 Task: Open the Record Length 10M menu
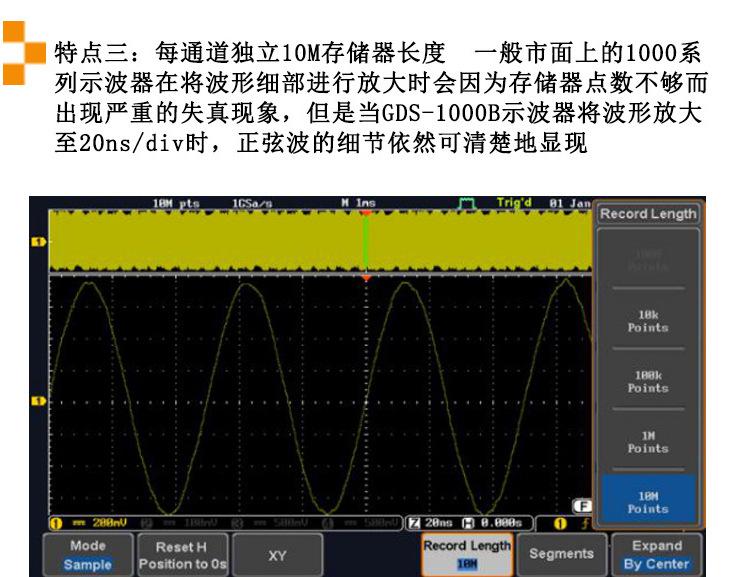pos(467,555)
